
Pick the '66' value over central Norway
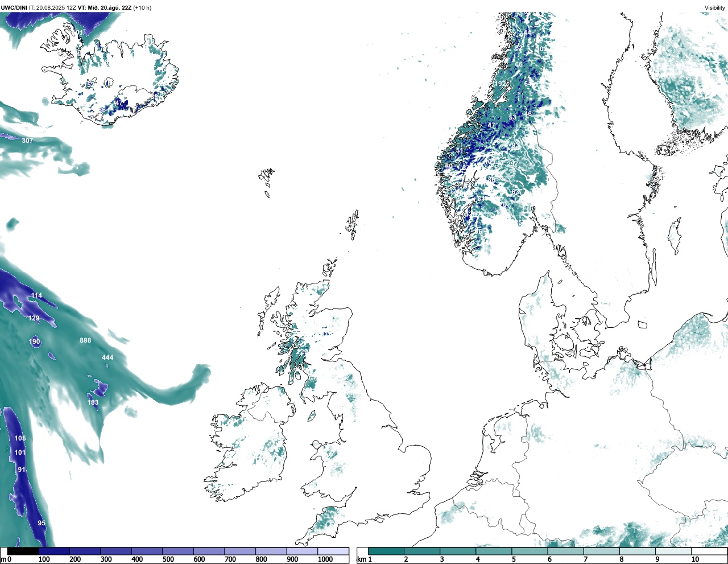tap(519, 64)
